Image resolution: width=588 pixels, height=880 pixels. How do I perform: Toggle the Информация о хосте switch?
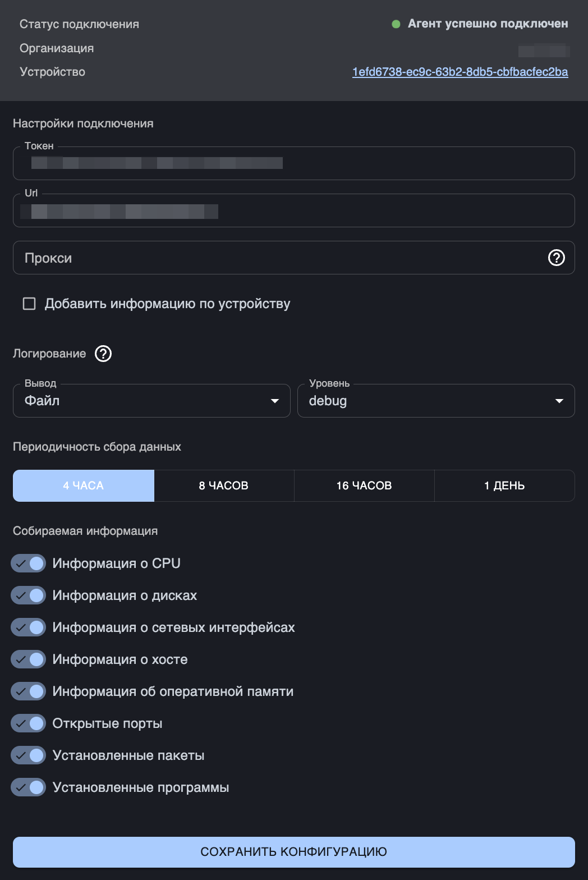(x=29, y=659)
